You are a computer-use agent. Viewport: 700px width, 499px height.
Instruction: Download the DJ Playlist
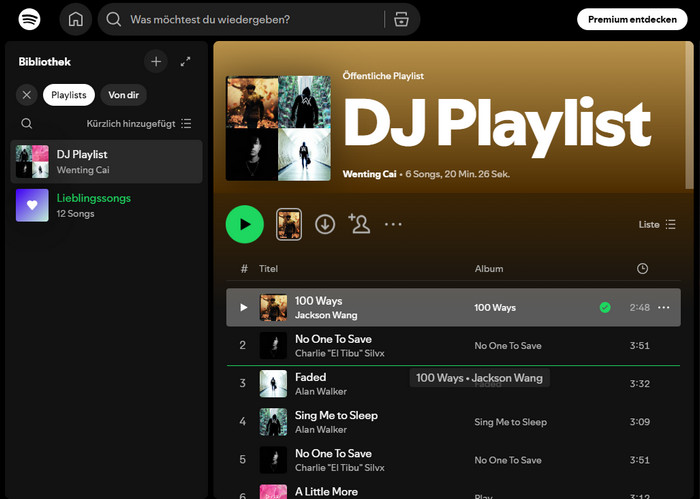(x=325, y=224)
